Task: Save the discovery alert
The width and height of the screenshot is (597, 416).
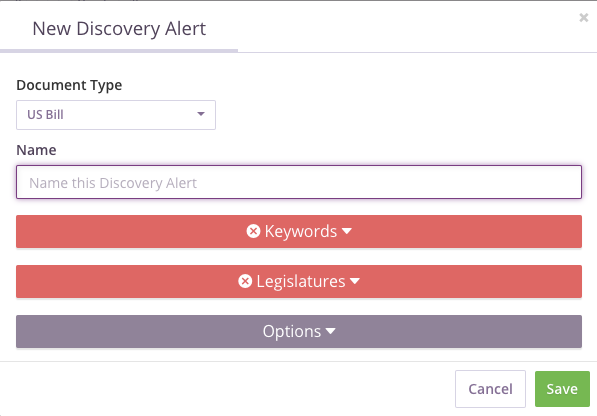Action: click(562, 389)
